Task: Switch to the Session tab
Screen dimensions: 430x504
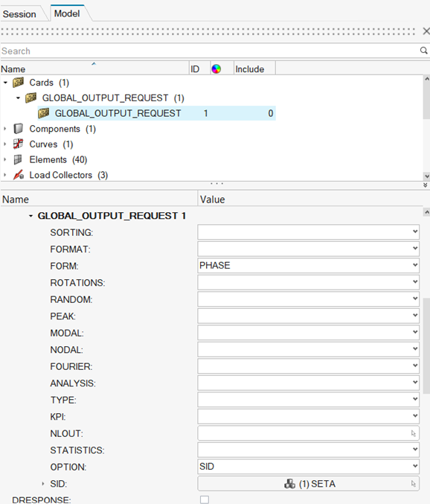Action: [x=19, y=14]
